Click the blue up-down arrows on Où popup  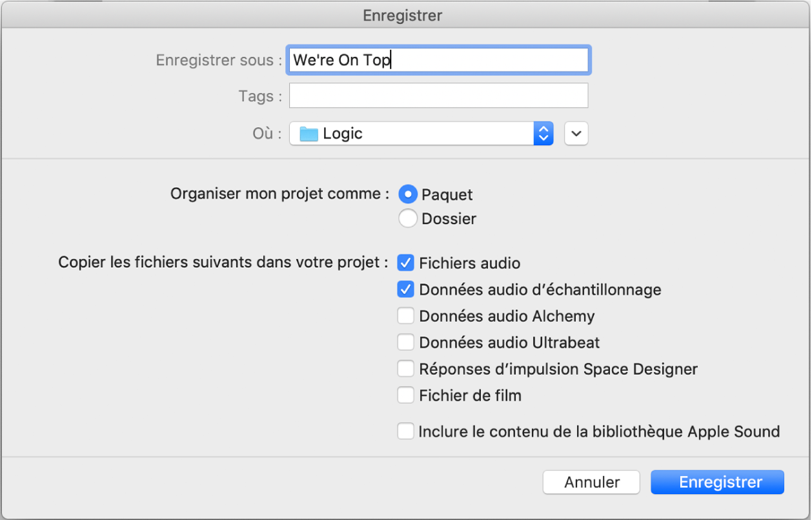coord(544,134)
